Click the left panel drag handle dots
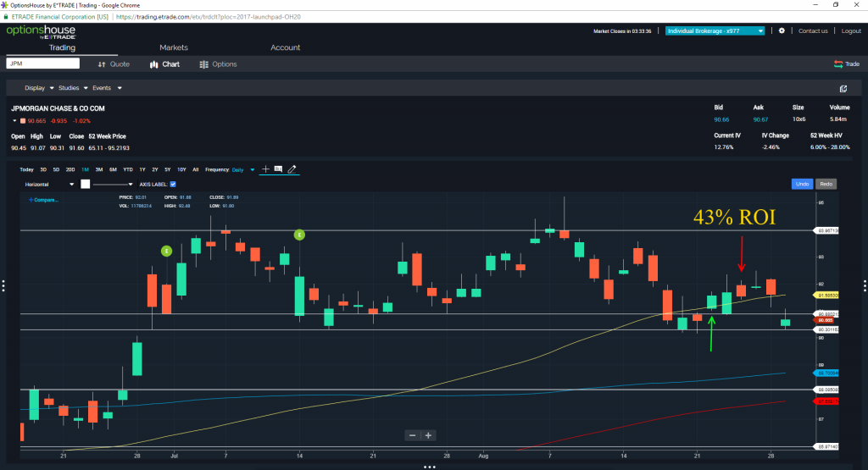The width and height of the screenshot is (868, 470). (3, 285)
